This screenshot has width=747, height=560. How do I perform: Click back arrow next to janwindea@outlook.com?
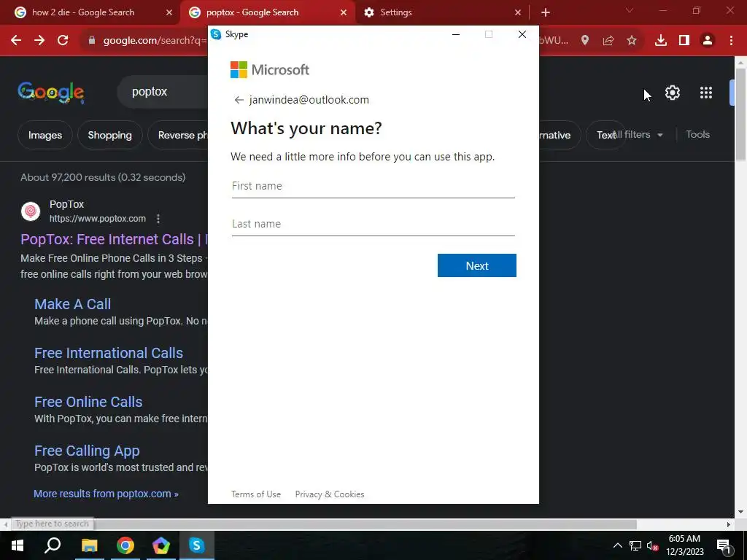[x=239, y=100]
